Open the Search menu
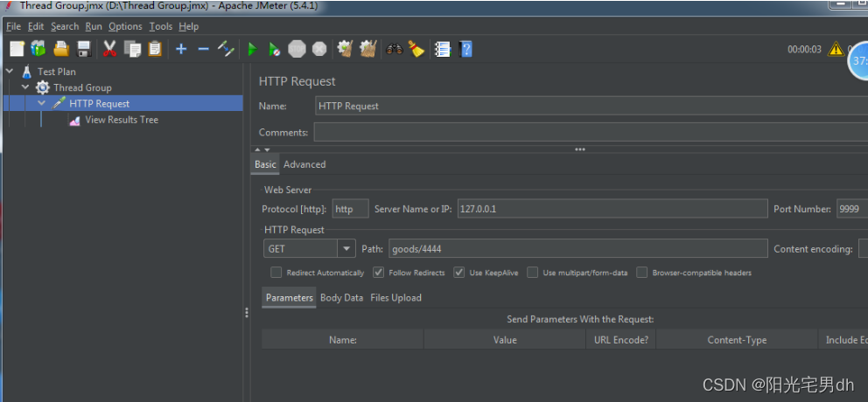 [65, 26]
